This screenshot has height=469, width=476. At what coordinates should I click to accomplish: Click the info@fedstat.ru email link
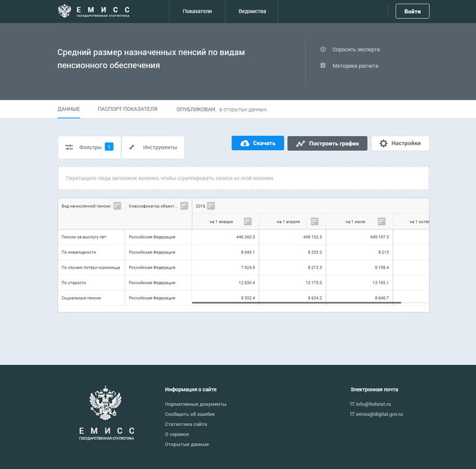[x=373, y=404]
